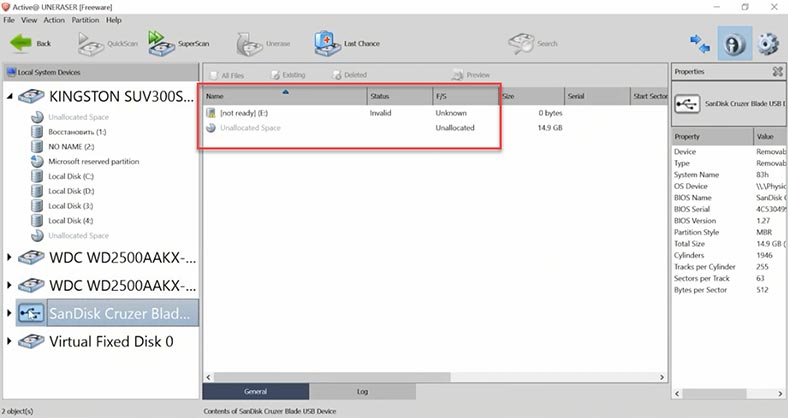
Task: Sort by the F/S column header
Action: pyautogui.click(x=466, y=96)
